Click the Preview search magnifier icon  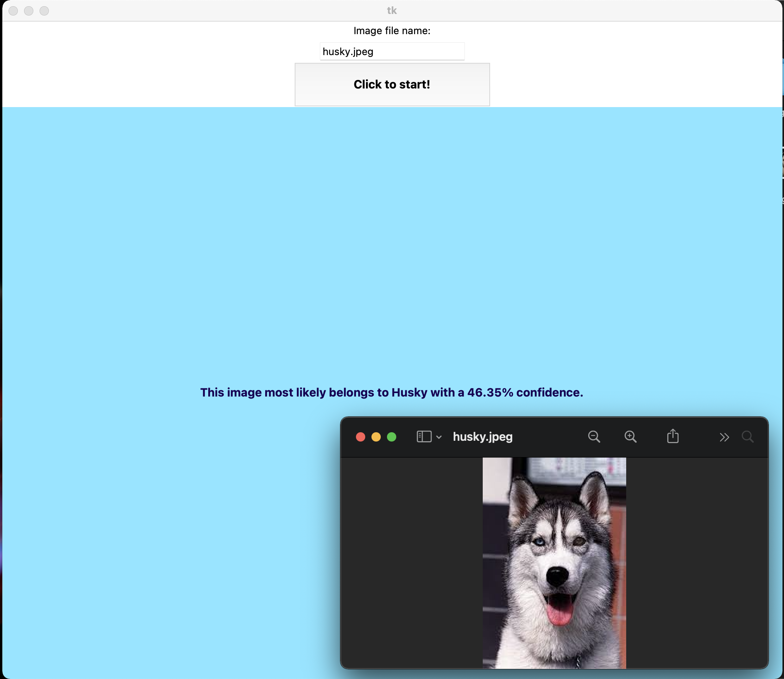coord(747,437)
